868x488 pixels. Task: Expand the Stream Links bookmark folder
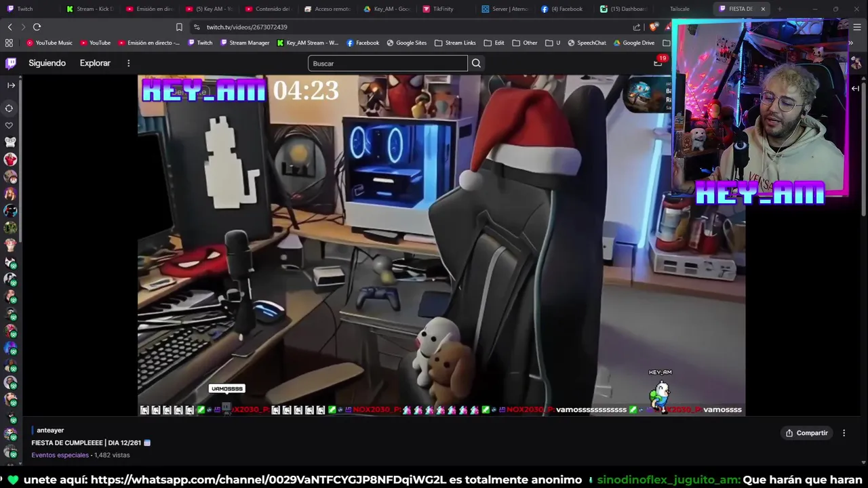coord(455,43)
